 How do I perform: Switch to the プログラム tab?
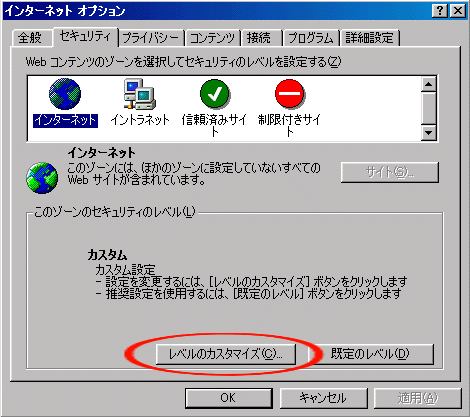point(311,38)
